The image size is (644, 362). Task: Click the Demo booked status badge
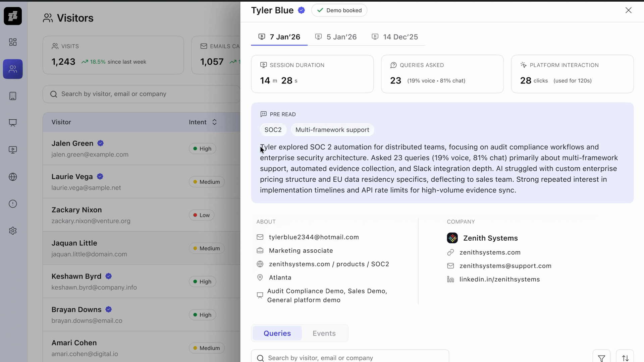(339, 10)
